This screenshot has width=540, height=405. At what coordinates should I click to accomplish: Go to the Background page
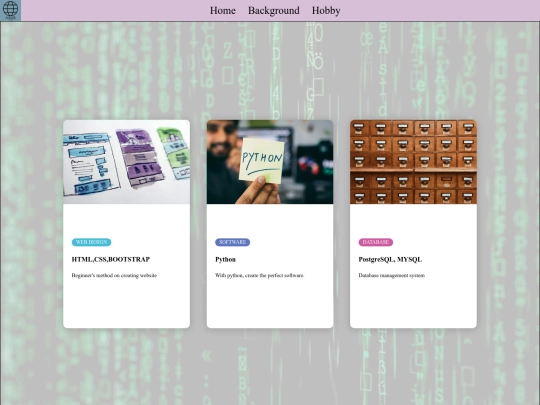[274, 11]
